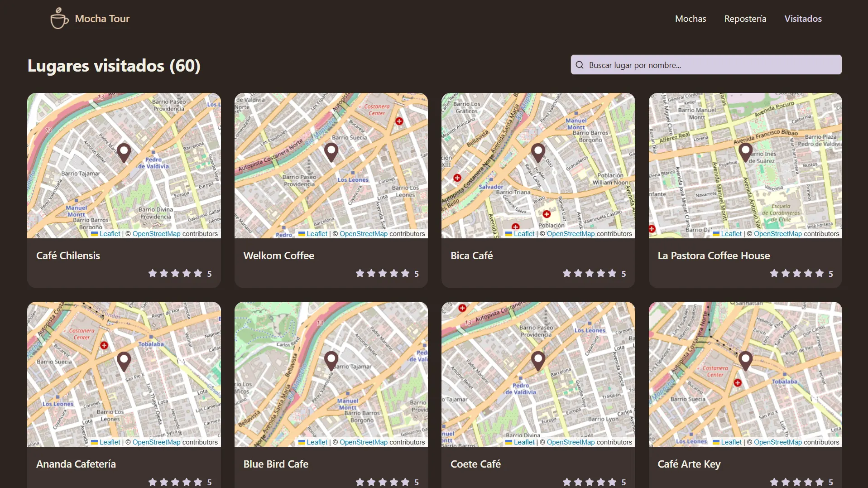Select the map pin for La Pastora Coffee House
This screenshot has height=488, width=868.
click(745, 153)
